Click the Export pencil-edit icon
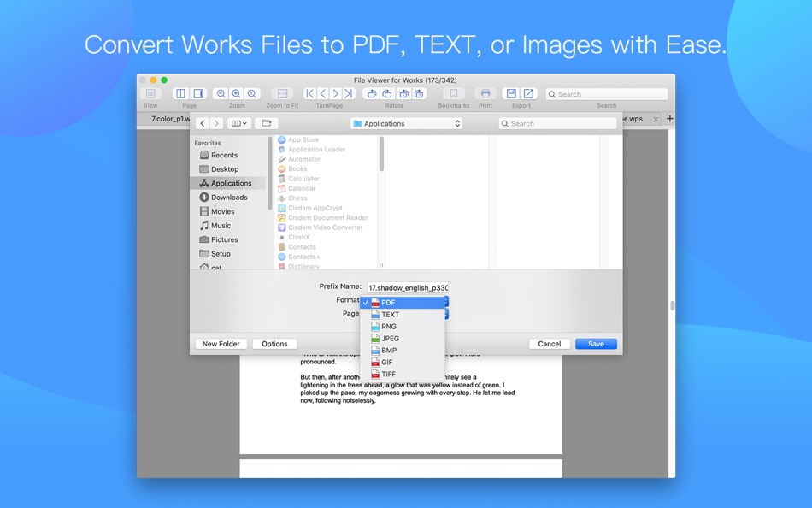The image size is (812, 508). (529, 94)
